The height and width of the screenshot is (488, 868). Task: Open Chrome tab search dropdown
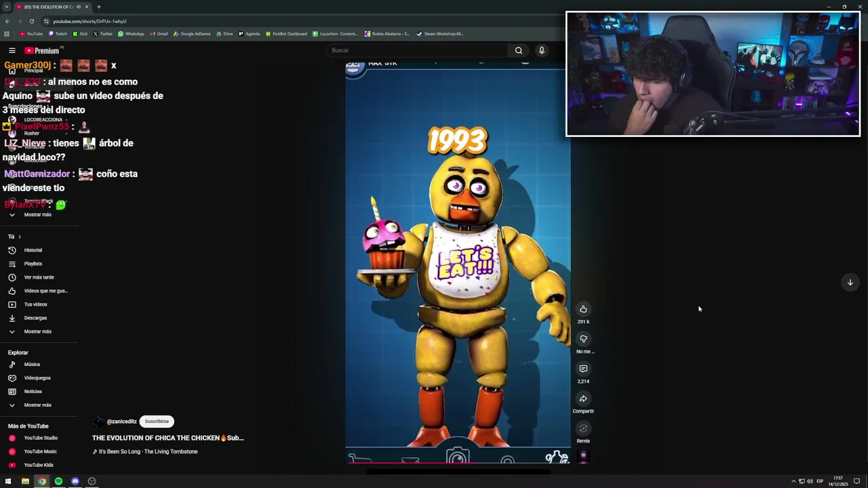(x=7, y=7)
